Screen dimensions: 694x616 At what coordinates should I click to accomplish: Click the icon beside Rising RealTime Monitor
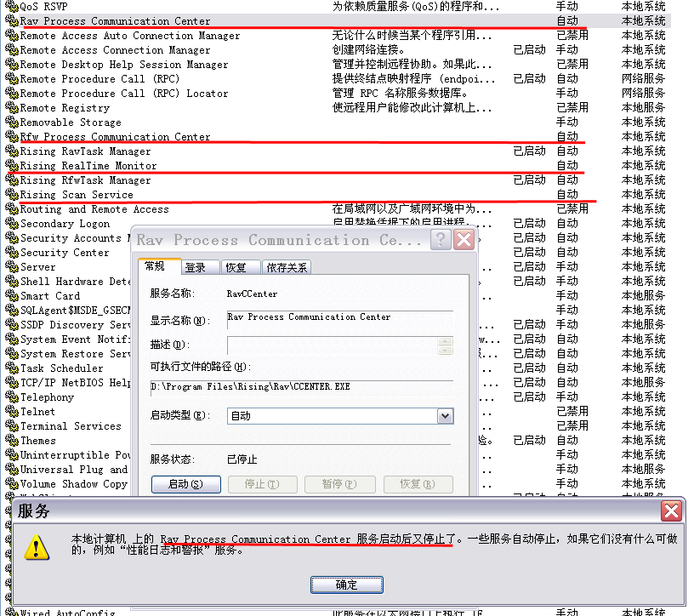coord(12,166)
